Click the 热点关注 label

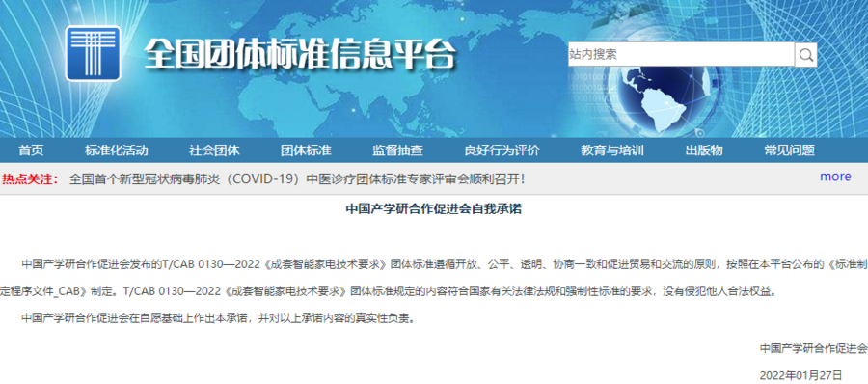pos(31,179)
